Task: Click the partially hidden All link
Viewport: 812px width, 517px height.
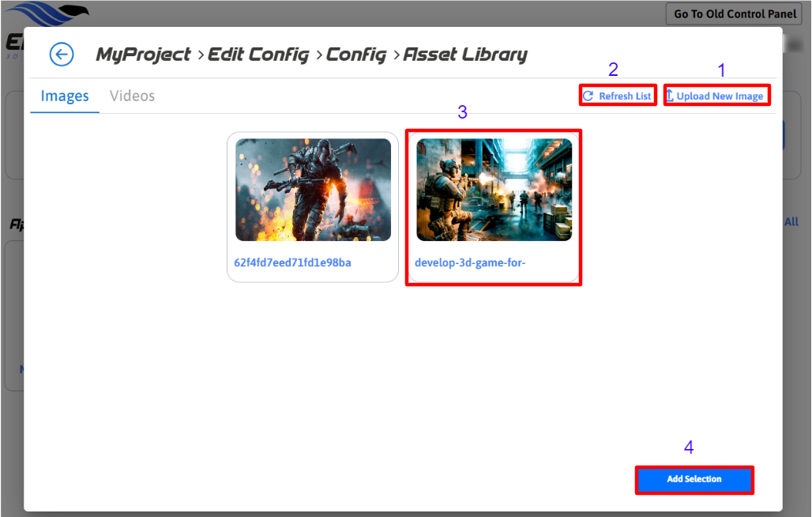Action: [791, 222]
